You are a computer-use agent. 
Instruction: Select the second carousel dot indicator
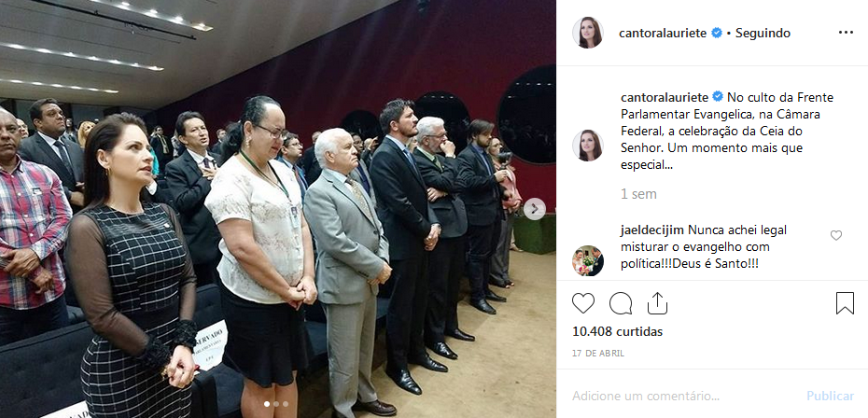point(276,404)
